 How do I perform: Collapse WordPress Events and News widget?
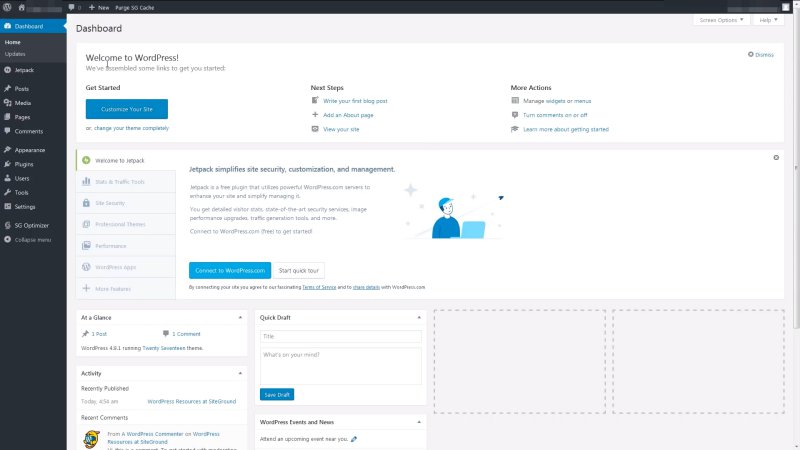[419, 422]
